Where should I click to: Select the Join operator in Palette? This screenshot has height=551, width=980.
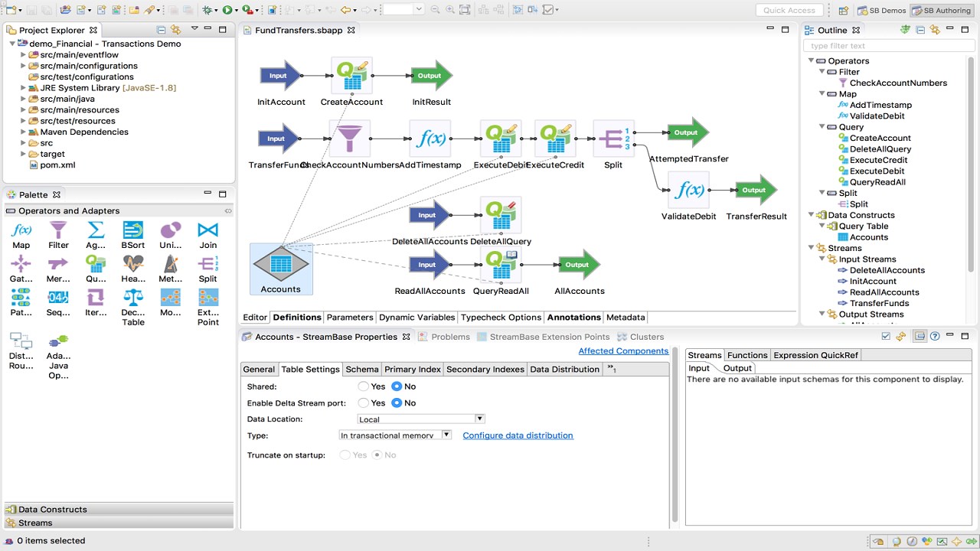click(x=208, y=236)
